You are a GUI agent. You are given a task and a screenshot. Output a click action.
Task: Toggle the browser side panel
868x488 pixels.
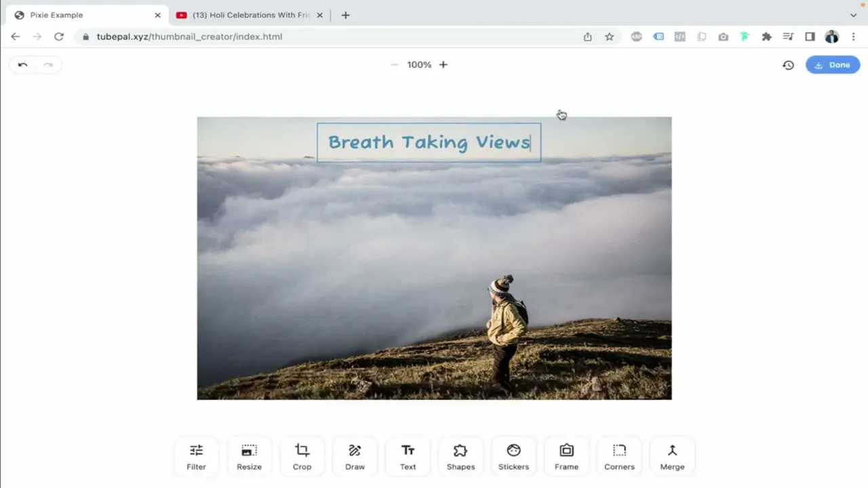[x=810, y=37]
